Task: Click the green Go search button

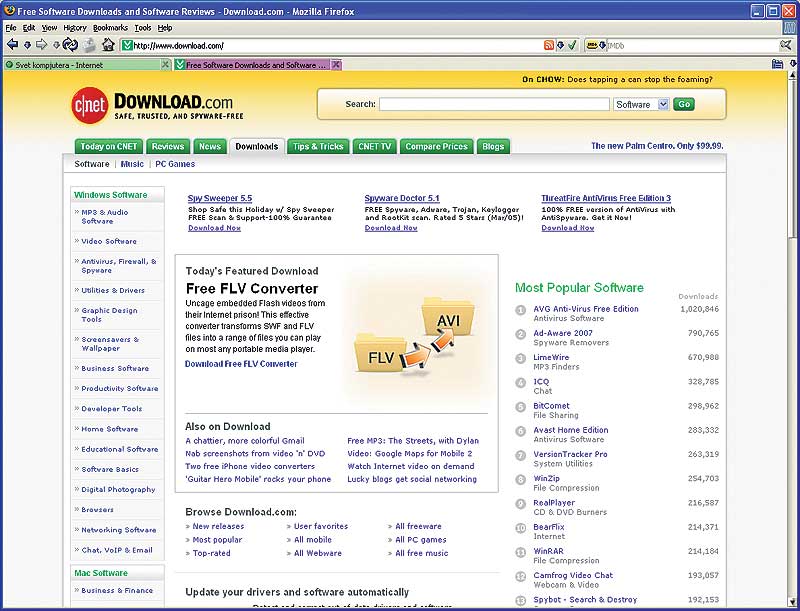Action: point(684,104)
